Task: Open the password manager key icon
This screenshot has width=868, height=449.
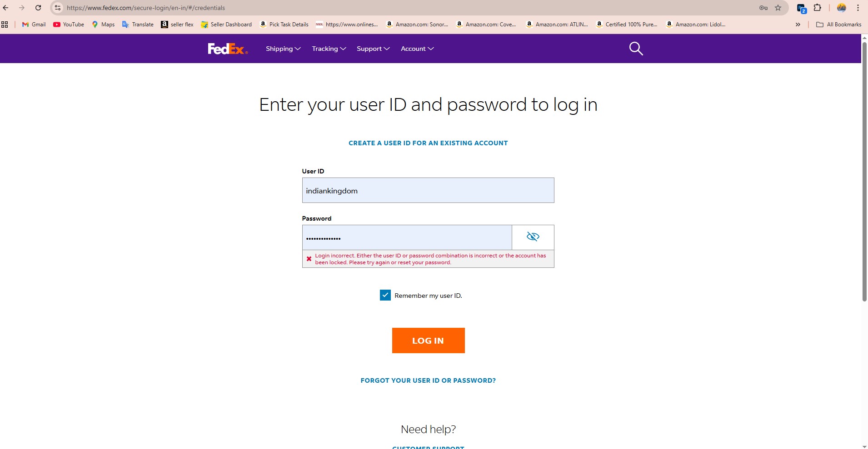Action: tap(763, 8)
